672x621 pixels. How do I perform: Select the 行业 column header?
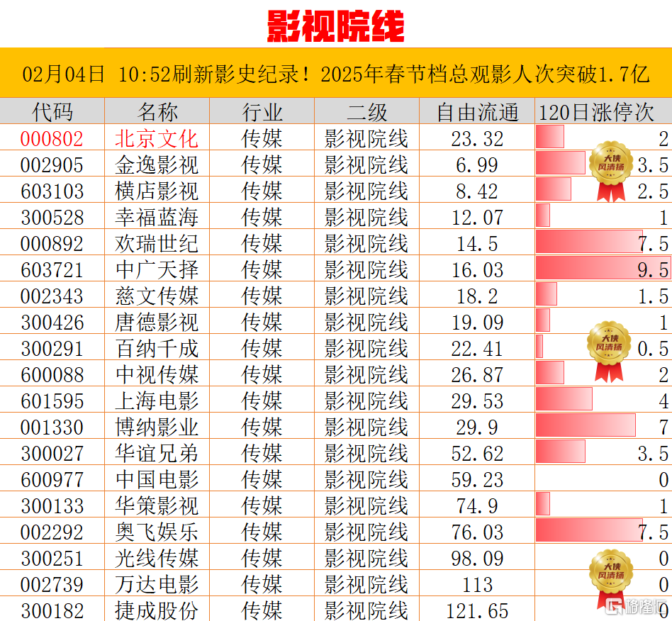pyautogui.click(x=262, y=112)
